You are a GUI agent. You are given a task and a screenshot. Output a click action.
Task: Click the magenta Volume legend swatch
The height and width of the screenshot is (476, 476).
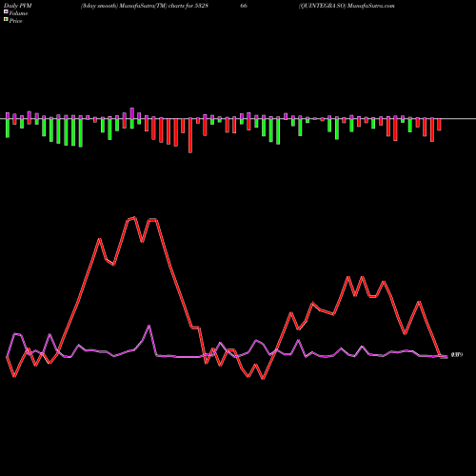(6, 12)
